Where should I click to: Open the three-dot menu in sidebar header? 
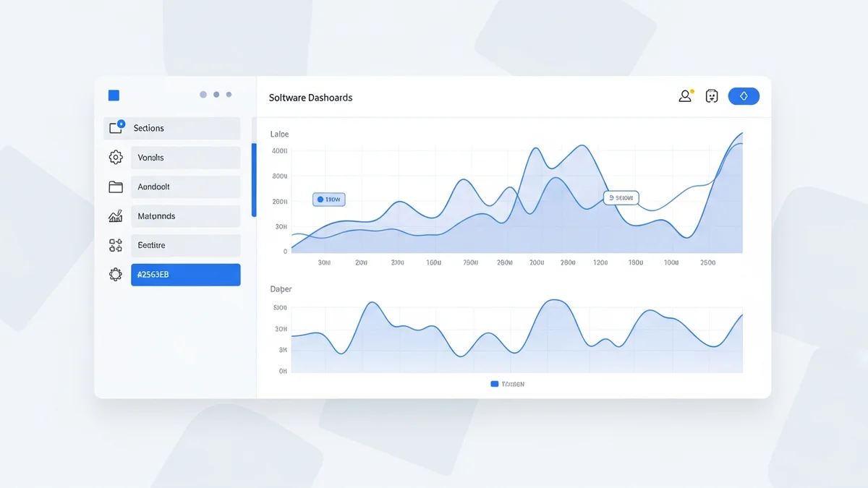tap(216, 95)
